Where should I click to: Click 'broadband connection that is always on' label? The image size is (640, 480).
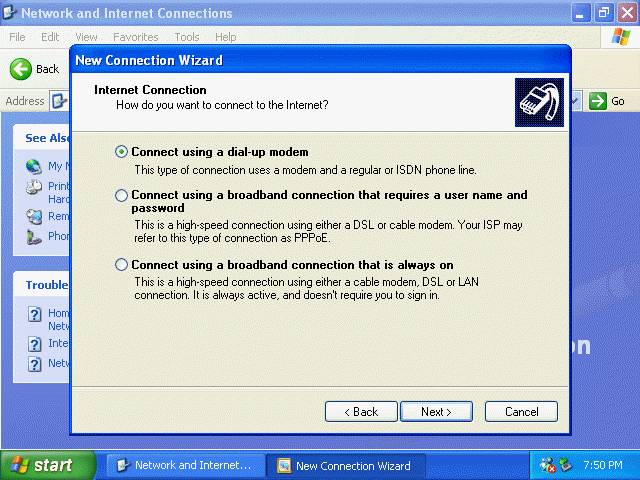coord(292,265)
